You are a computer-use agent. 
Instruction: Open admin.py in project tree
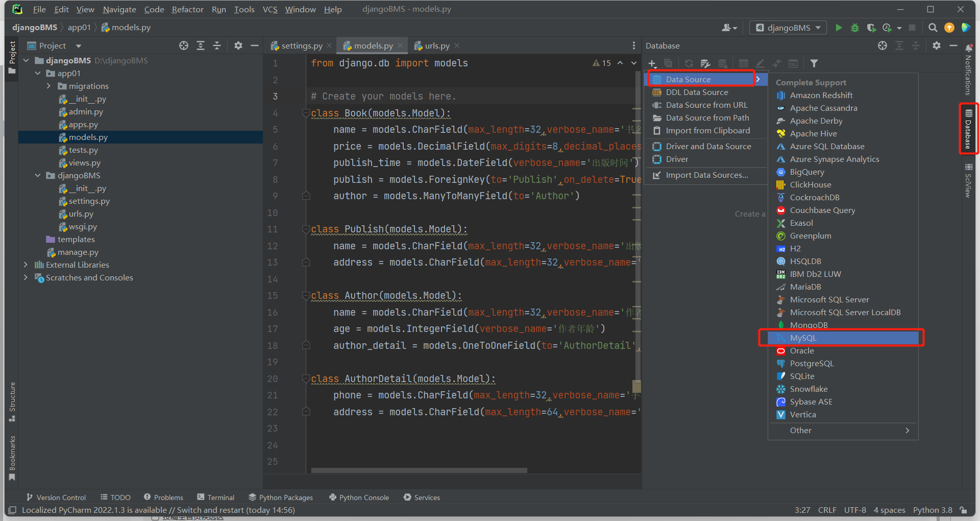coord(85,111)
